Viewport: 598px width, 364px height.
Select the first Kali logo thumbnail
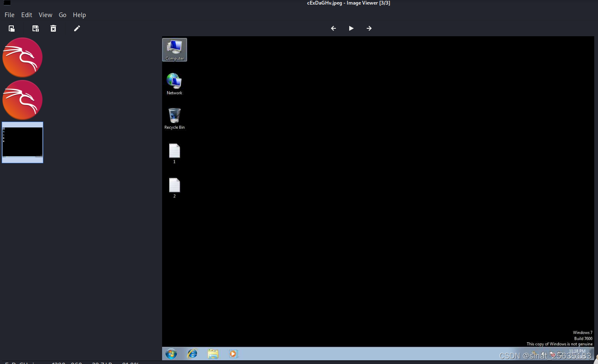pos(23,57)
